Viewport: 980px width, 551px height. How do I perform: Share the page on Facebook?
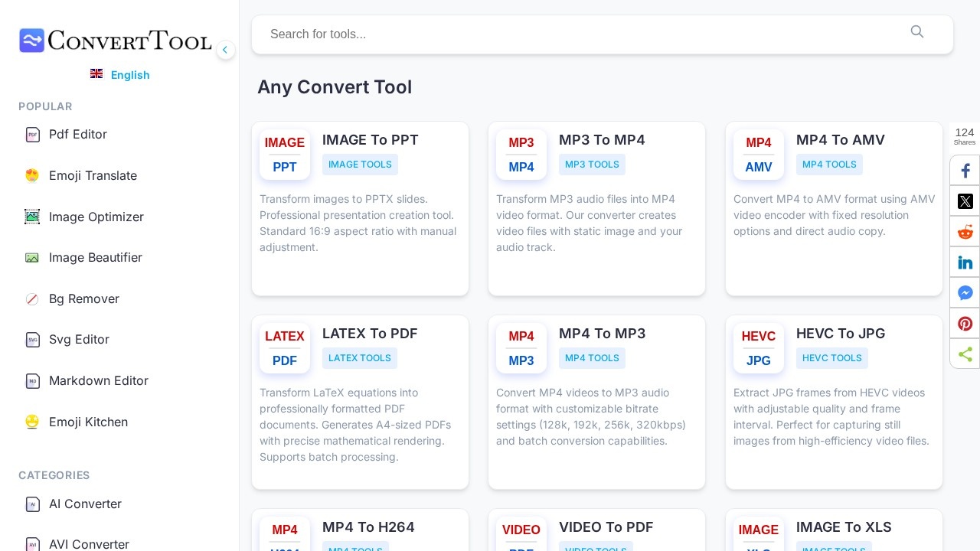965,171
